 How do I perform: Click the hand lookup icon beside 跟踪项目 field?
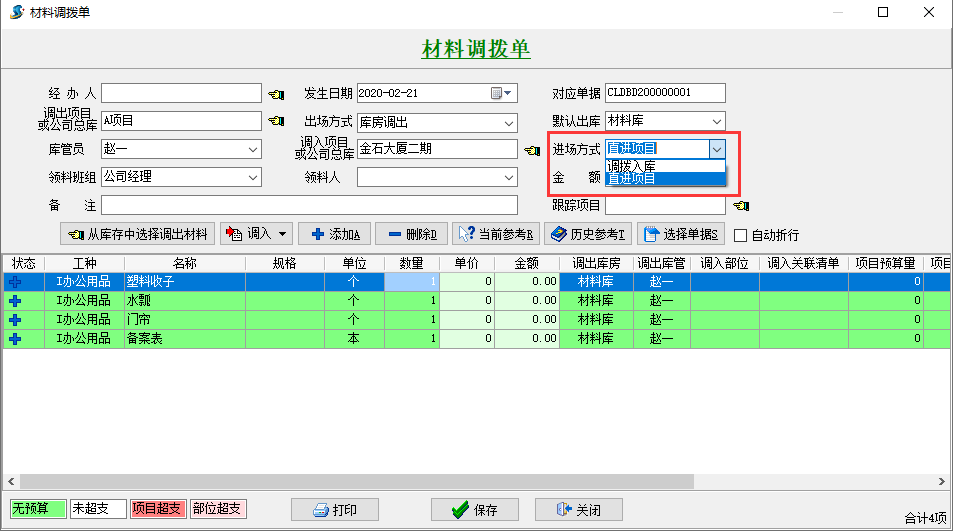coord(740,206)
